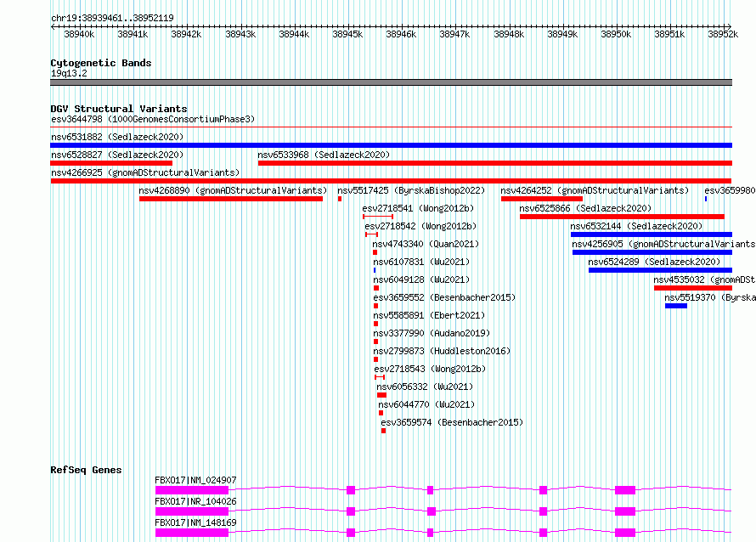Click the Cytogenetic Bands track title

pos(101,63)
